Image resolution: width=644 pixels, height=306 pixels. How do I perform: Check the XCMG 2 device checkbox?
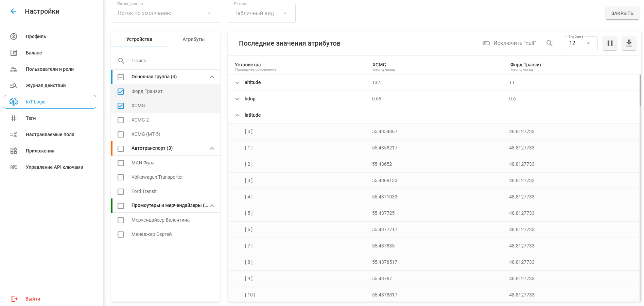(x=121, y=120)
